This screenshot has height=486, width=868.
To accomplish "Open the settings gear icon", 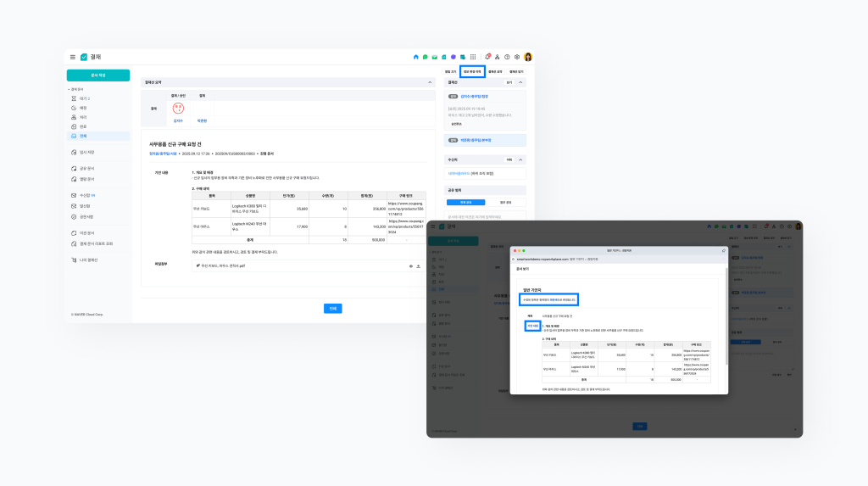I will click(x=517, y=57).
